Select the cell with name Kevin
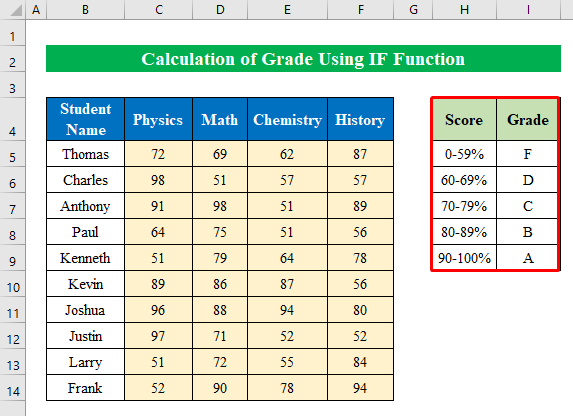Screen dimensions: 573x416 (x=86, y=284)
